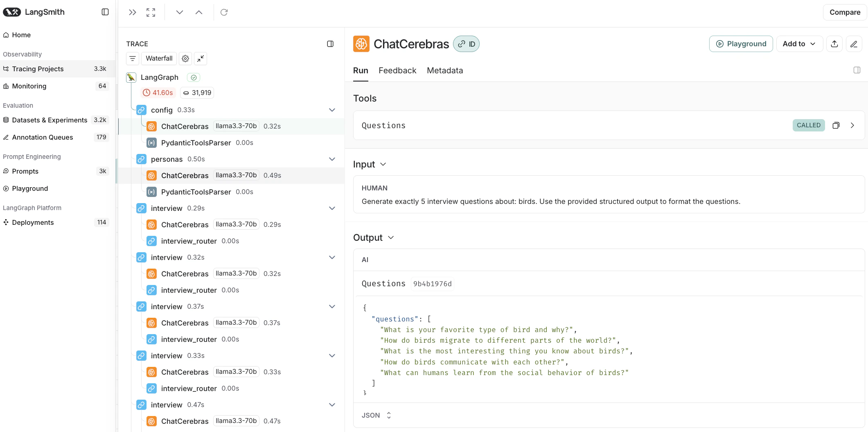Toggle fullscreen view of the trace

(x=151, y=12)
